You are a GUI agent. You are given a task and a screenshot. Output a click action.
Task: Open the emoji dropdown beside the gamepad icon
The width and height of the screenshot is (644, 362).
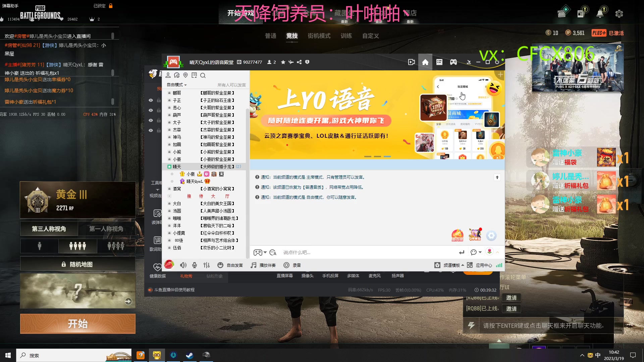[265, 252]
